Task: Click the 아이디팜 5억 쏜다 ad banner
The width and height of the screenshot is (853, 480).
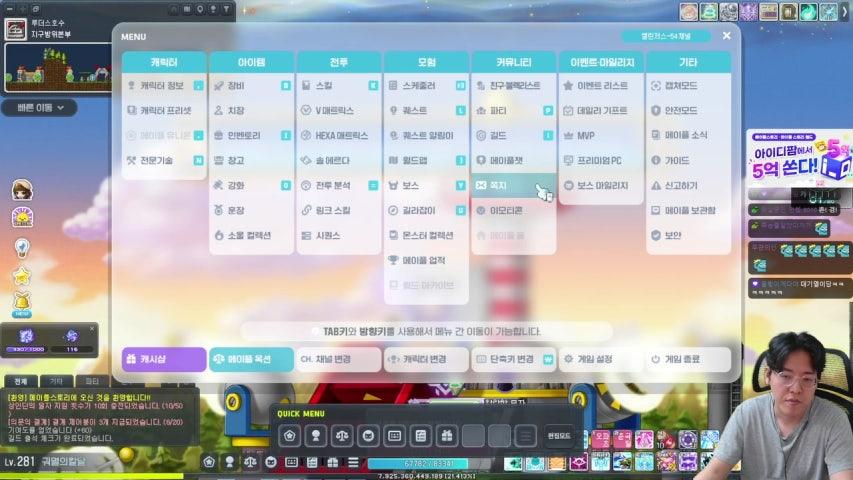Action: 799,159
